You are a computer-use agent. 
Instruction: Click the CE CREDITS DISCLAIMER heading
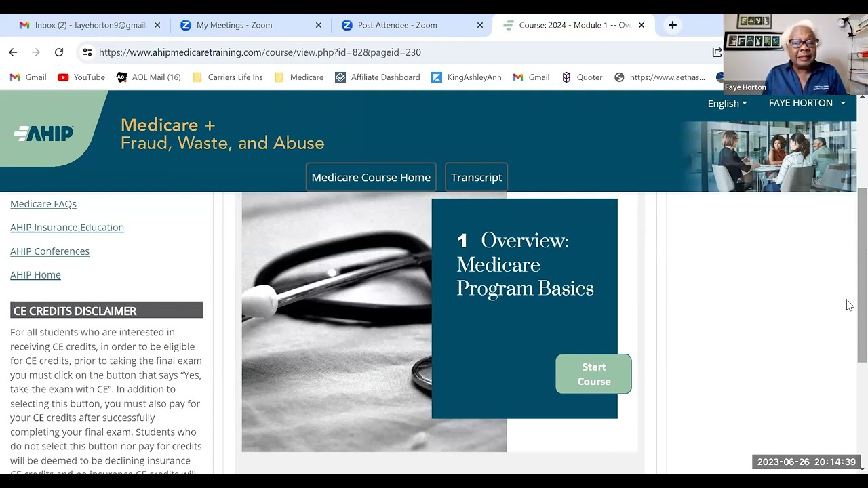pos(106,310)
